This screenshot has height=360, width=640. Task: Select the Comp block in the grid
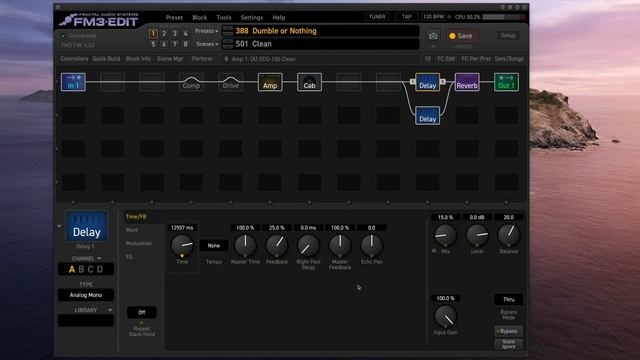tap(191, 82)
